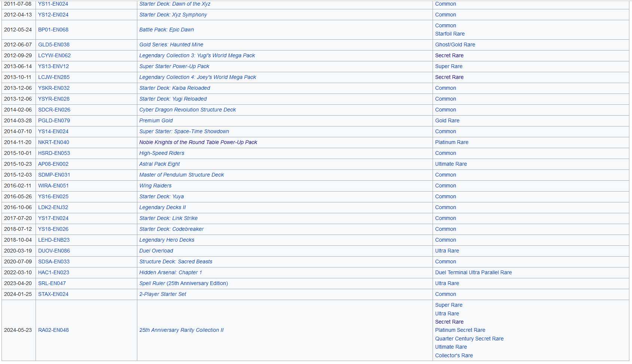This screenshot has height=364, width=632.
Task: Click Ultra Rare in the DUOV-EN086 row
Action: click(447, 251)
